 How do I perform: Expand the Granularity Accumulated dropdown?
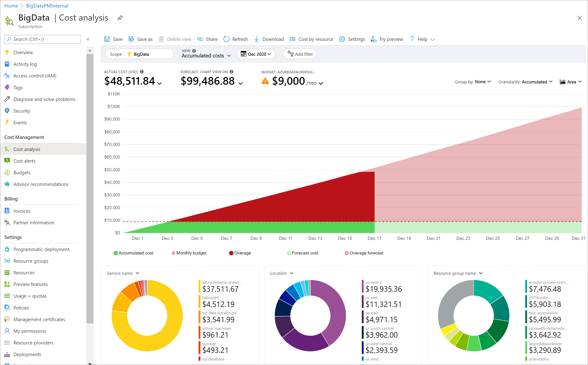tap(526, 82)
